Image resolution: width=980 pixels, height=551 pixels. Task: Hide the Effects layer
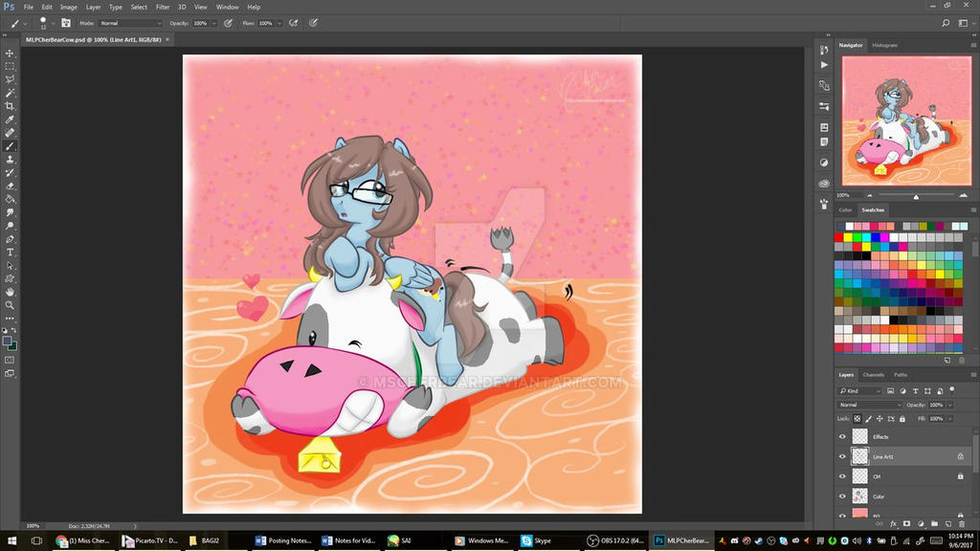pyautogui.click(x=842, y=436)
